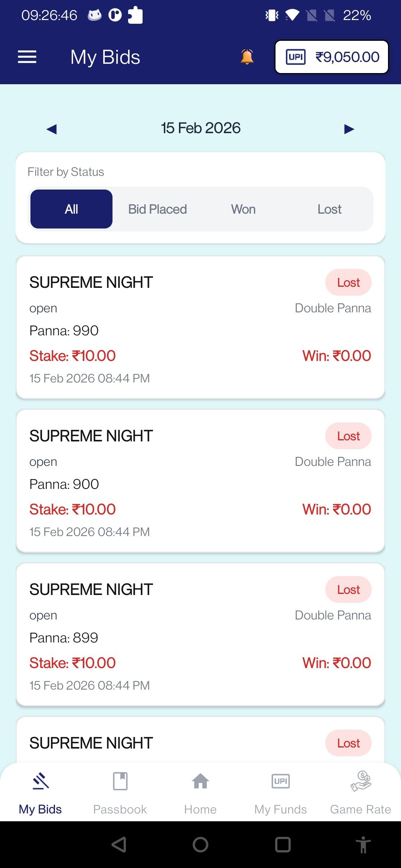Viewport: 401px width, 868px height.
Task: Filter bids by Lost status
Action: click(329, 209)
